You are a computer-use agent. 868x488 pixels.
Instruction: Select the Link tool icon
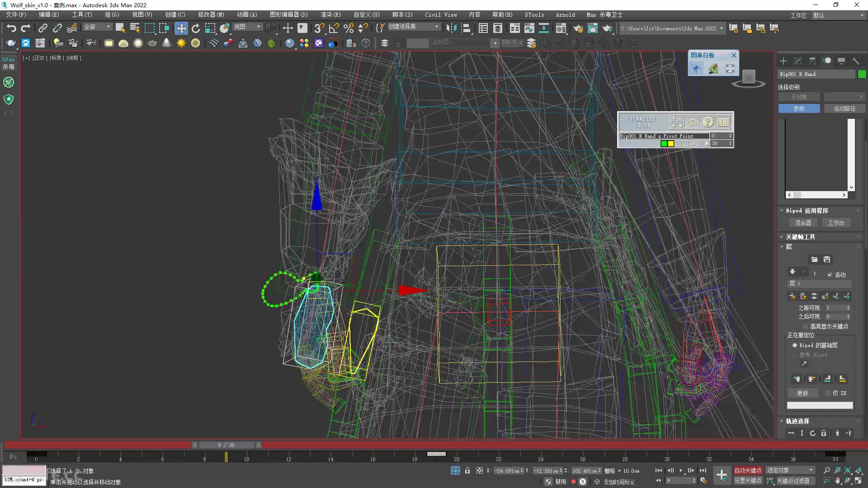42,28
